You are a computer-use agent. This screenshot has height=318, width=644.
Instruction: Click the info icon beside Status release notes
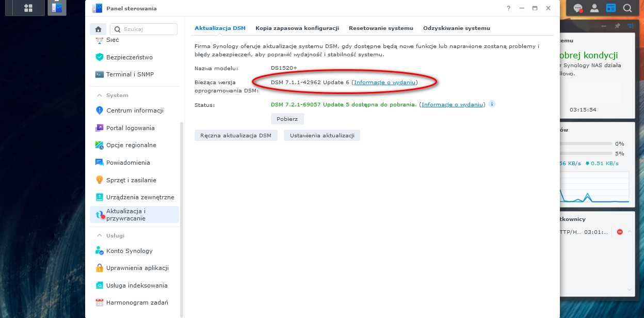click(492, 104)
